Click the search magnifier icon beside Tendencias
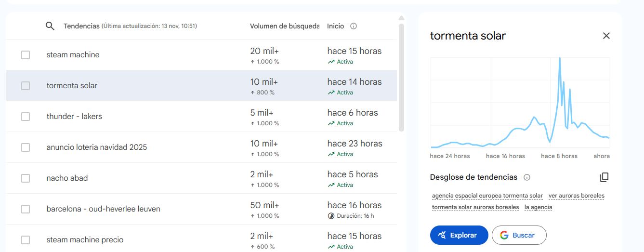Image resolution: width=644 pixels, height=252 pixels. coord(50,26)
